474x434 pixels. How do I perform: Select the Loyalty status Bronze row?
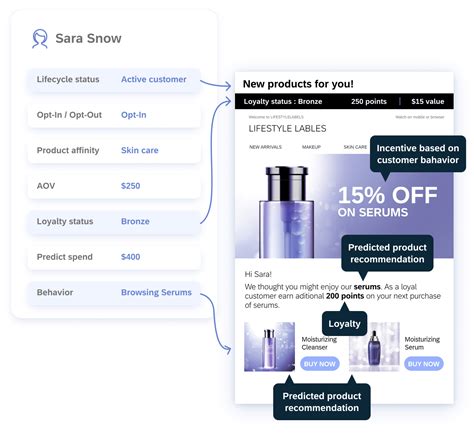tap(114, 222)
